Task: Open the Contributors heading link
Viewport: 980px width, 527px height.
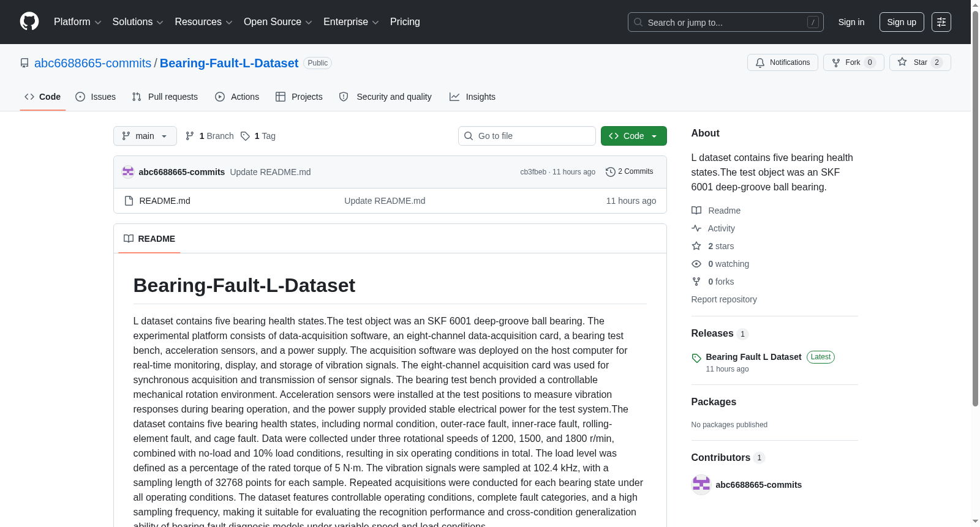Action: 721,458
